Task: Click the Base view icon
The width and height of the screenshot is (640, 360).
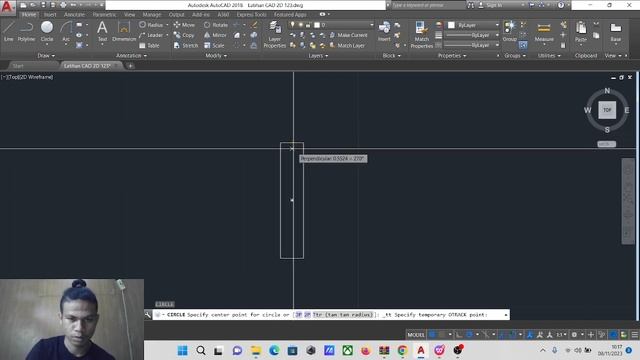Action: click(x=616, y=32)
